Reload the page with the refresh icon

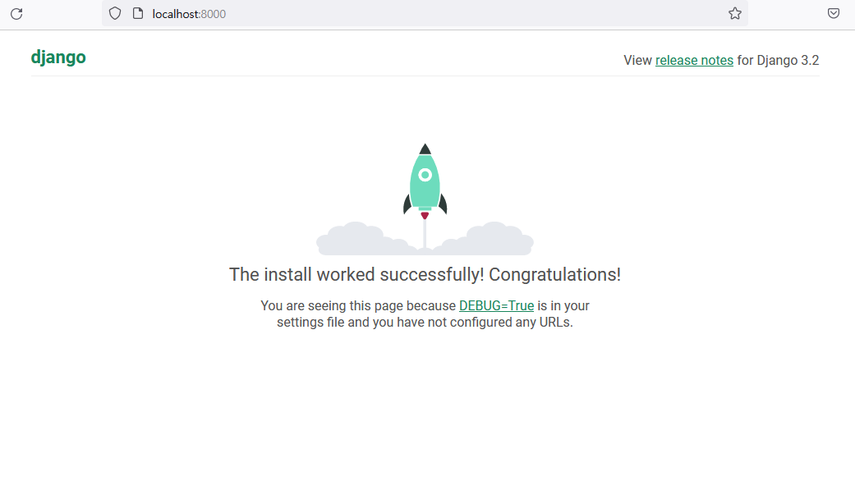(x=16, y=14)
